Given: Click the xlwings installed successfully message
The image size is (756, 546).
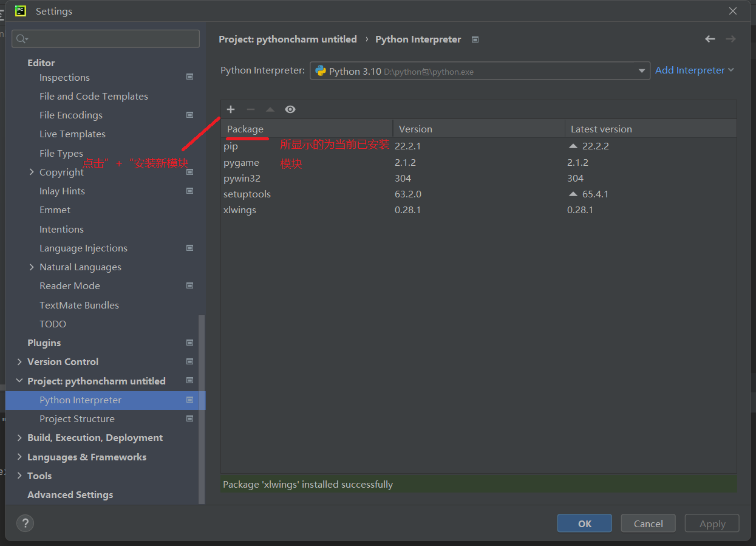Looking at the screenshot, I should point(308,485).
